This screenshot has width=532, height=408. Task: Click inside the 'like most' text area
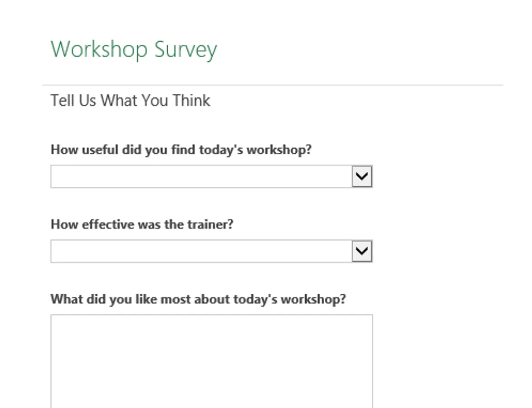click(211, 360)
